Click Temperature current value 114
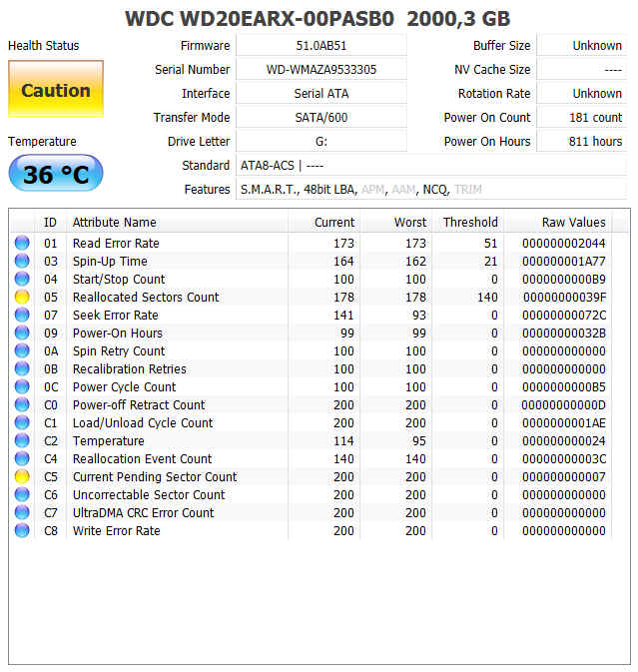The image size is (638, 672). pos(343,441)
